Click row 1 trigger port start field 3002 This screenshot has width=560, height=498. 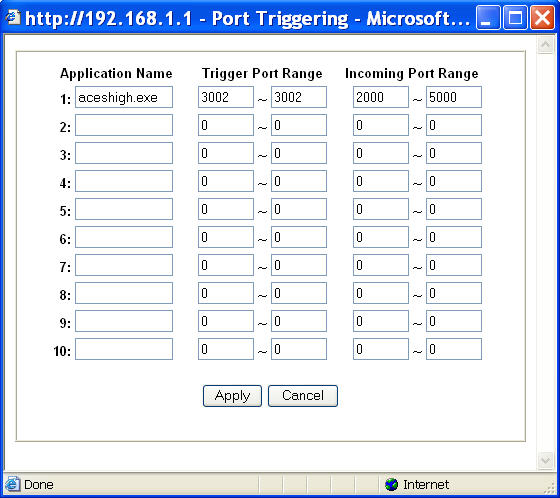[x=226, y=97]
